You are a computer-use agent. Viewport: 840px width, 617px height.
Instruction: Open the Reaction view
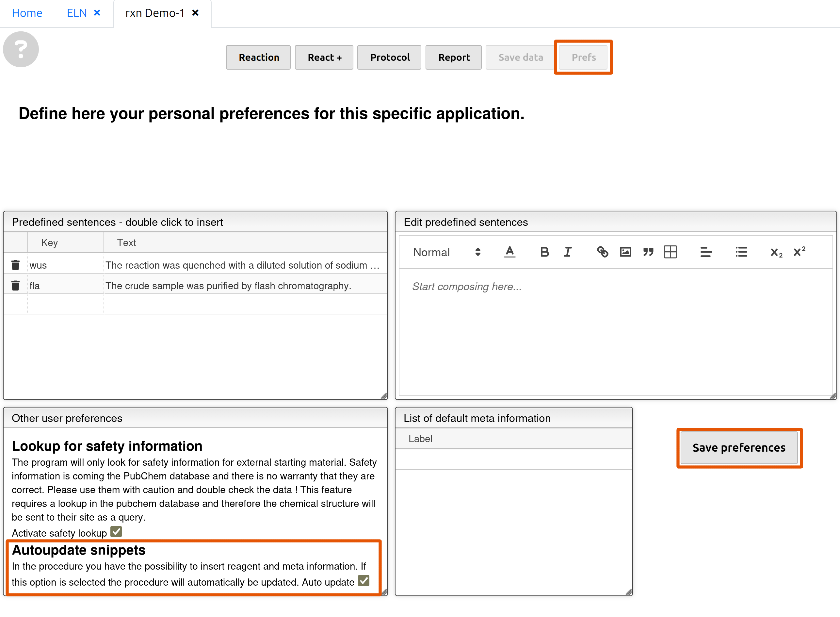point(258,58)
